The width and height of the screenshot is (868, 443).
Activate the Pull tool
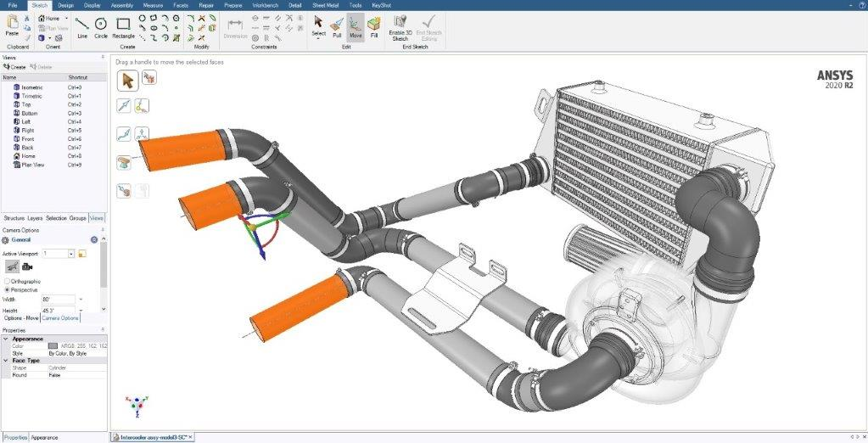pos(337,27)
